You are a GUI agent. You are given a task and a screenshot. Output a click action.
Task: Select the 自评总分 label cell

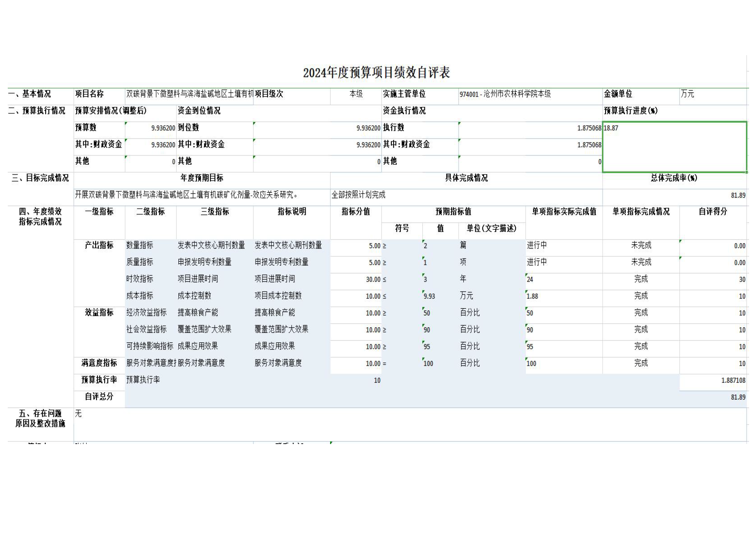tap(99, 397)
